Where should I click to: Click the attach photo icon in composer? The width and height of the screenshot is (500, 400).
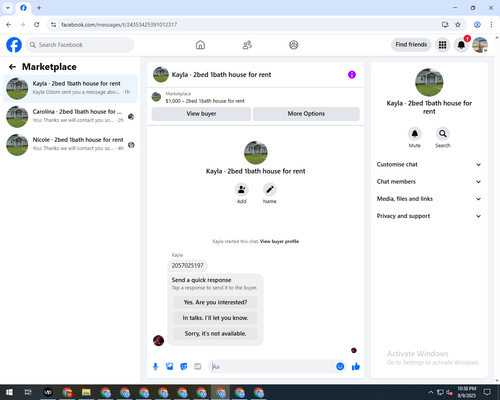(170, 367)
